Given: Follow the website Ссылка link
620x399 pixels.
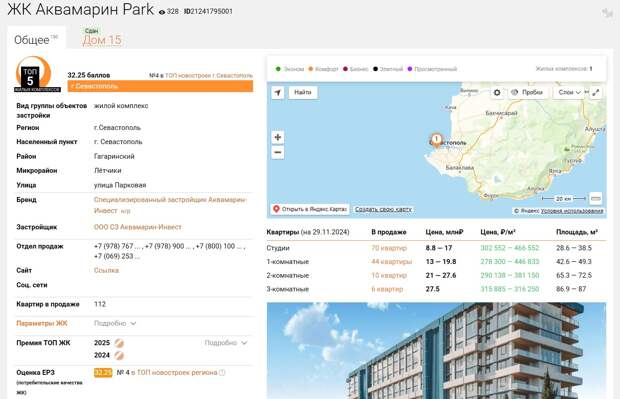Looking at the screenshot, I should tap(106, 270).
